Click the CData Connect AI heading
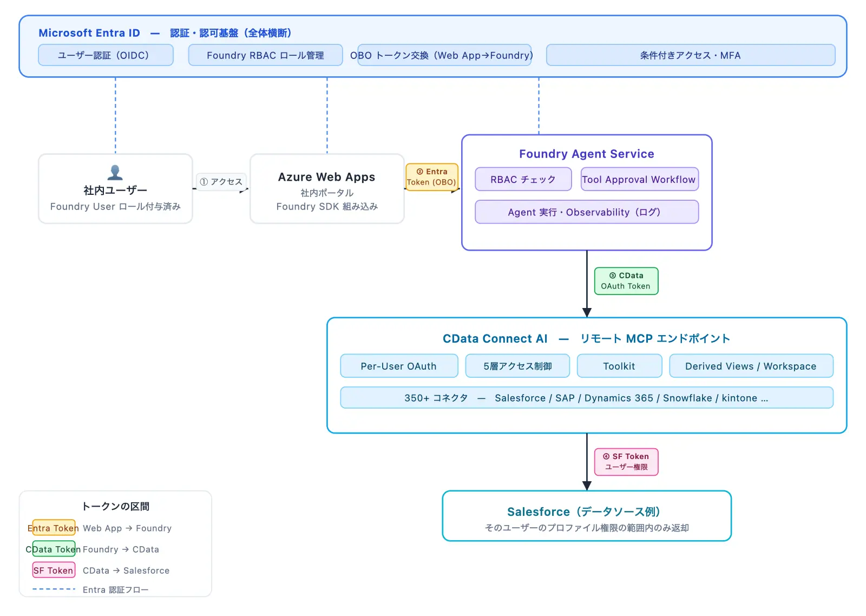866x616 pixels. [495, 339]
